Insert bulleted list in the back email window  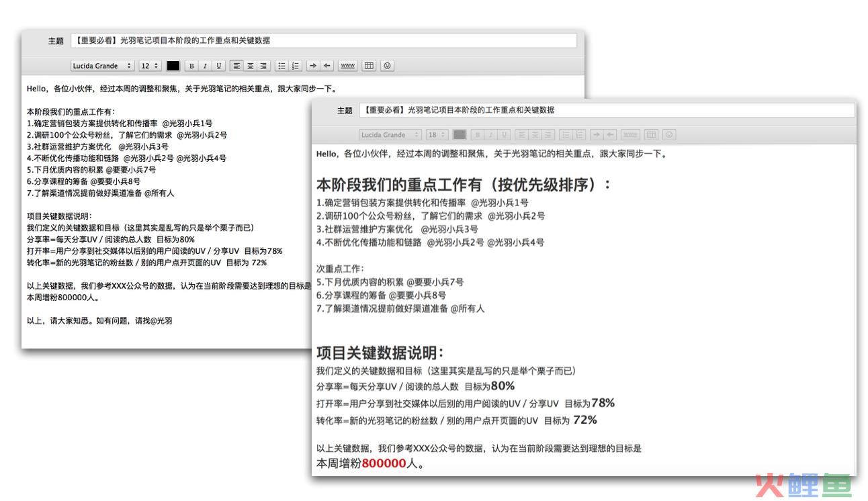pos(281,66)
